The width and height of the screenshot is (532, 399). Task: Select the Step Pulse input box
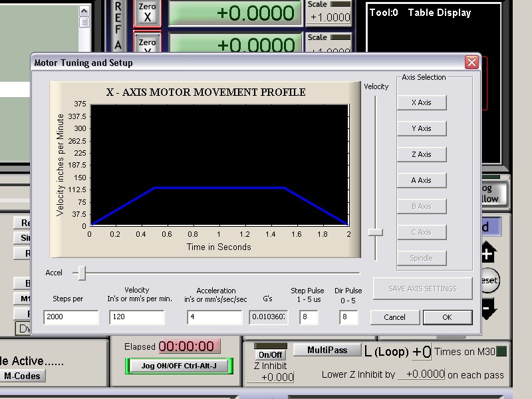click(309, 317)
